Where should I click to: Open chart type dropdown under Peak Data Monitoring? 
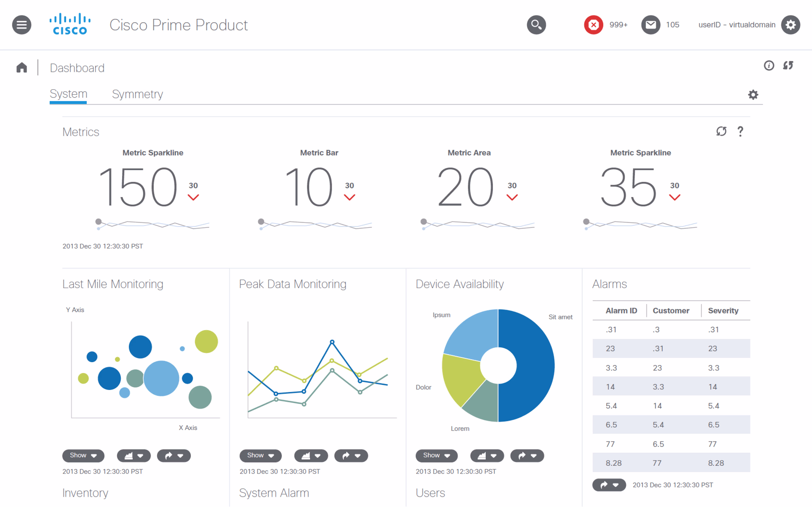click(x=311, y=455)
